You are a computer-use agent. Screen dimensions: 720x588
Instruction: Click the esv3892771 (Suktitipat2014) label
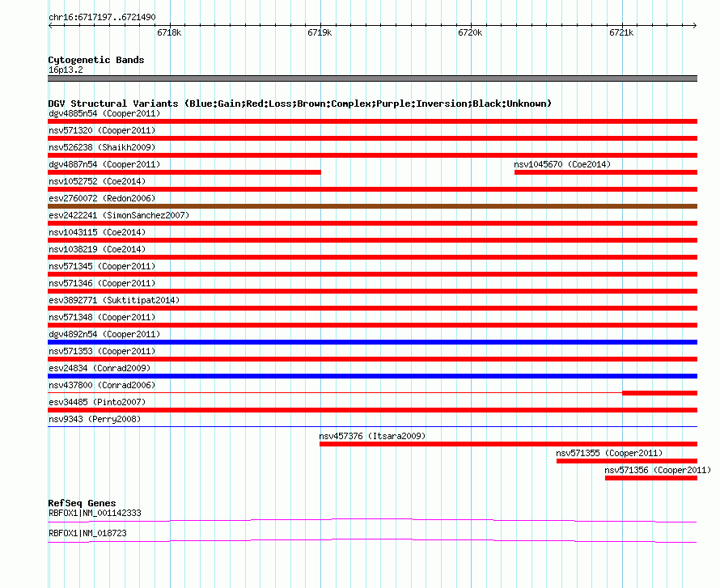(114, 300)
